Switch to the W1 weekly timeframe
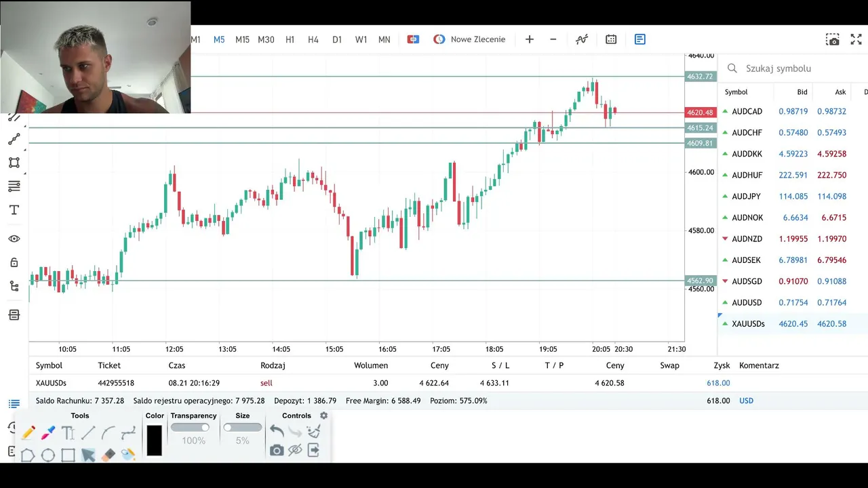The width and height of the screenshot is (868, 488). (x=361, y=39)
